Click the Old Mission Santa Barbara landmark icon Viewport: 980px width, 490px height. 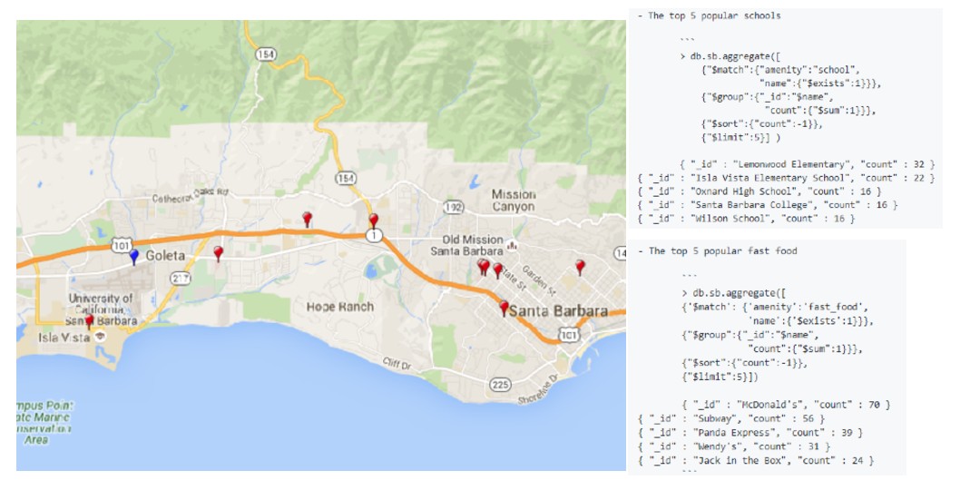click(513, 245)
